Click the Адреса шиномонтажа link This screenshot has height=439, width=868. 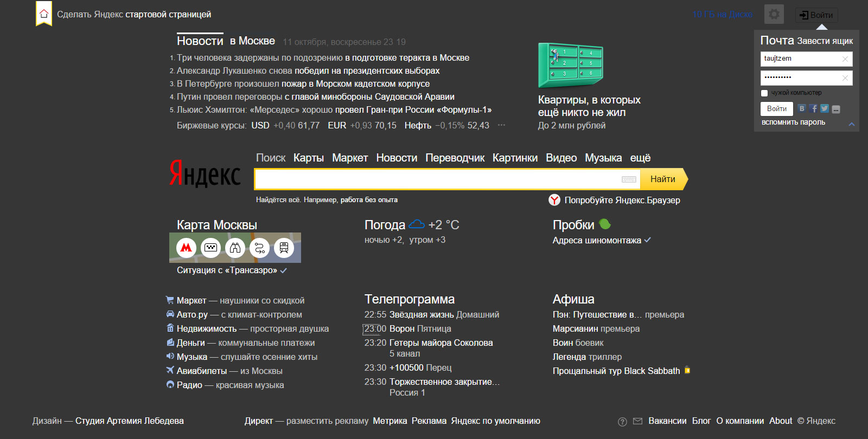click(x=597, y=240)
